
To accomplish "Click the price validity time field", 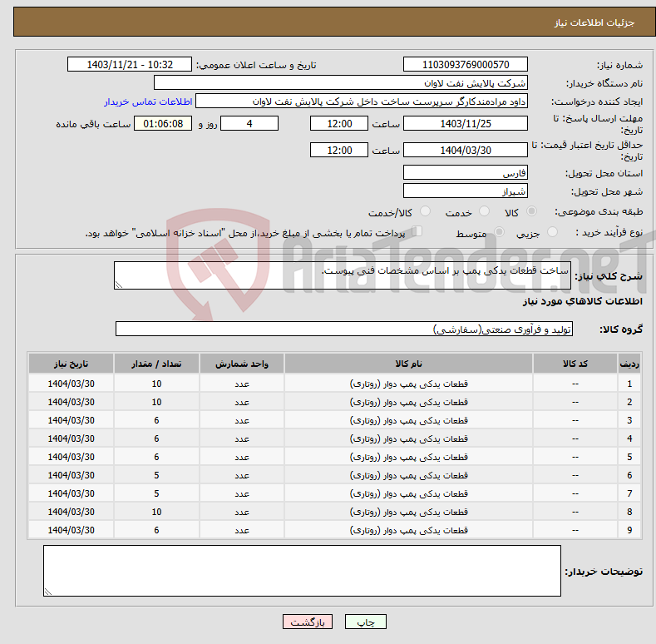I will click(339, 150).
